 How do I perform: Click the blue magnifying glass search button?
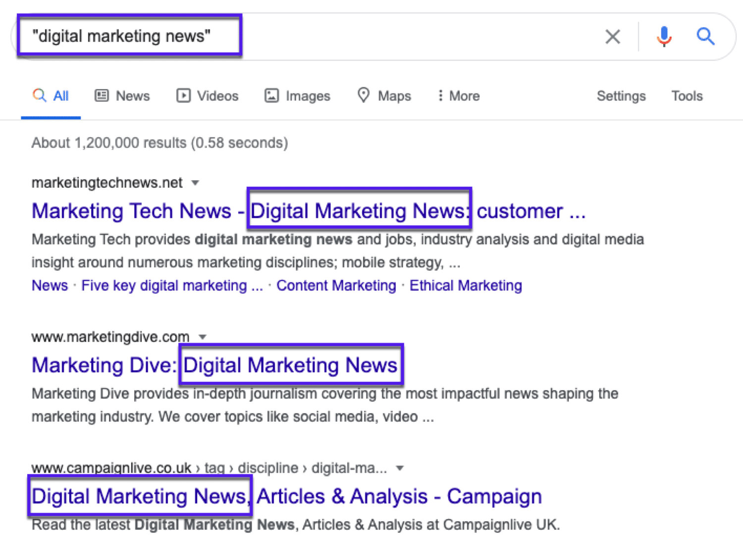pyautogui.click(x=705, y=37)
